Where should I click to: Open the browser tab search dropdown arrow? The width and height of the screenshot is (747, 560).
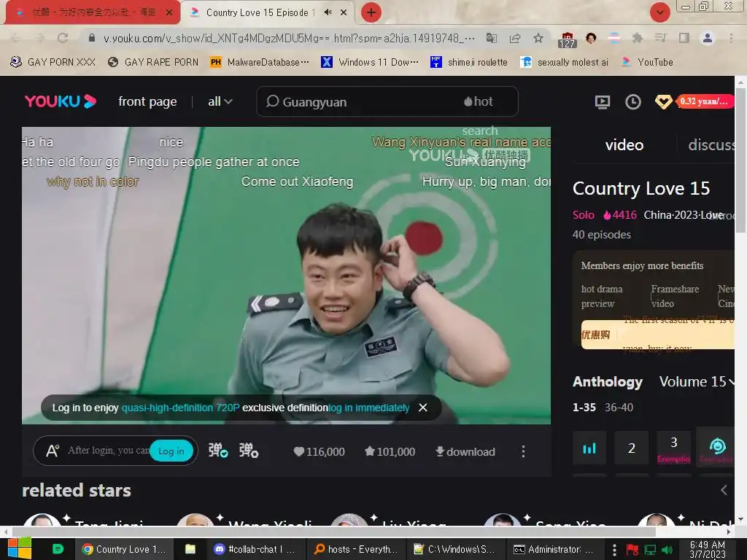click(659, 12)
